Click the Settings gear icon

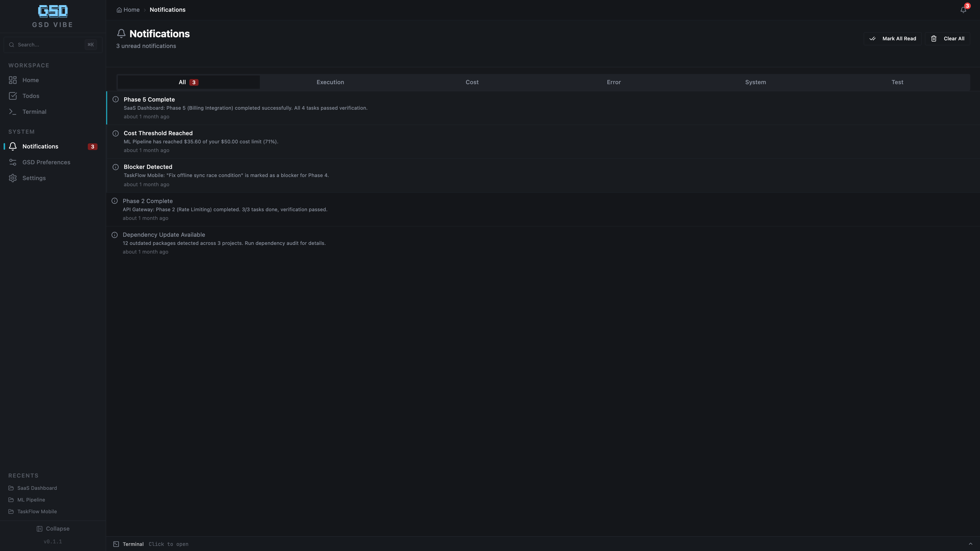point(13,178)
